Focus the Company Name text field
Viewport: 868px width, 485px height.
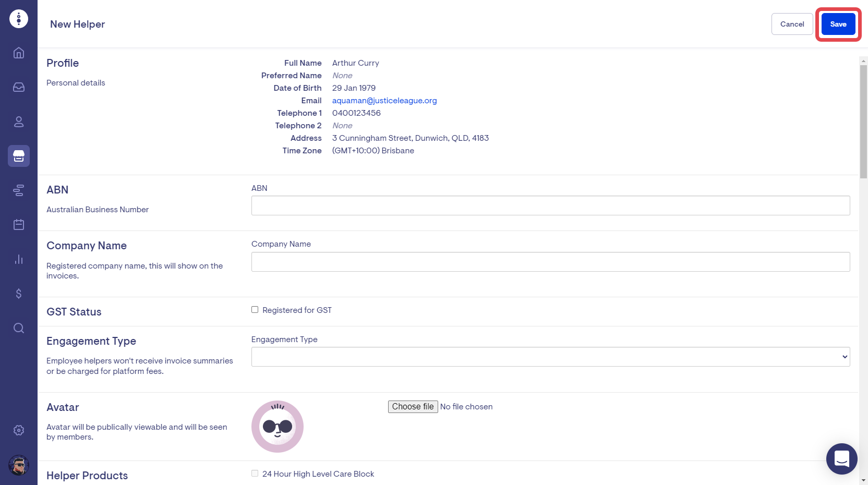pyautogui.click(x=550, y=262)
